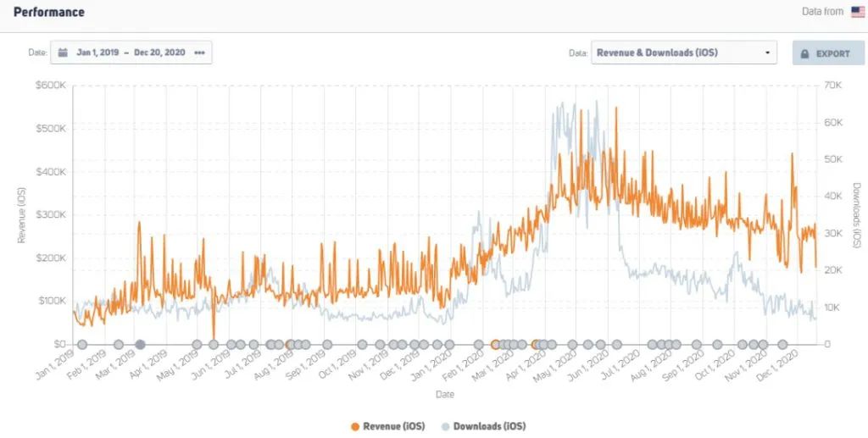This screenshot has width=868, height=438.
Task: Click the Performance heading
Action: click(48, 12)
